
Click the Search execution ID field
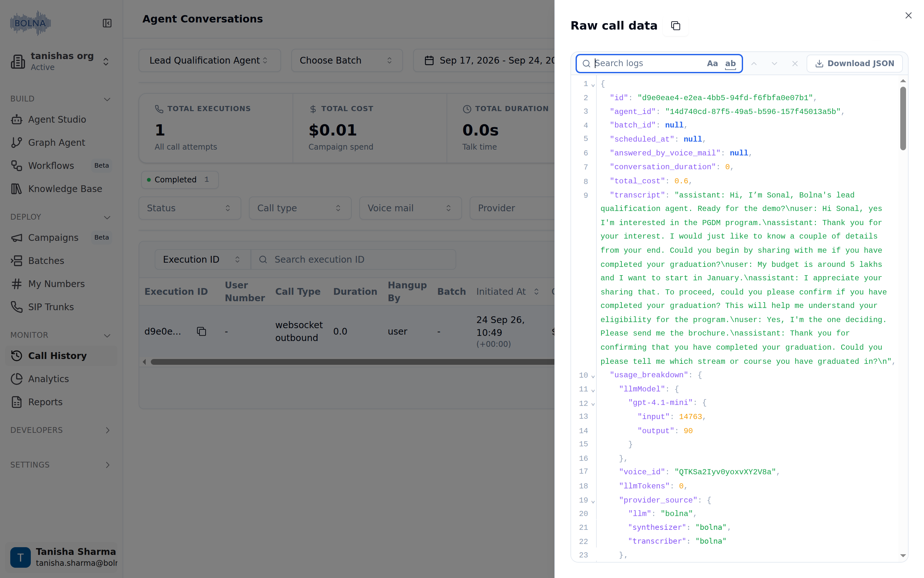[354, 259]
